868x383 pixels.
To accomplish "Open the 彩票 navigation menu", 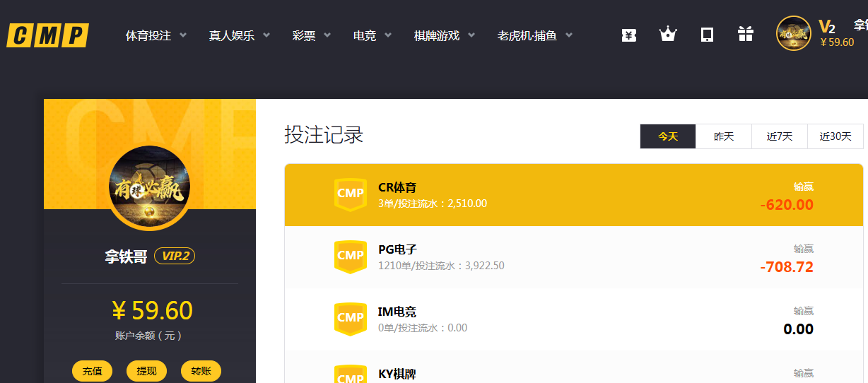I will 311,35.
